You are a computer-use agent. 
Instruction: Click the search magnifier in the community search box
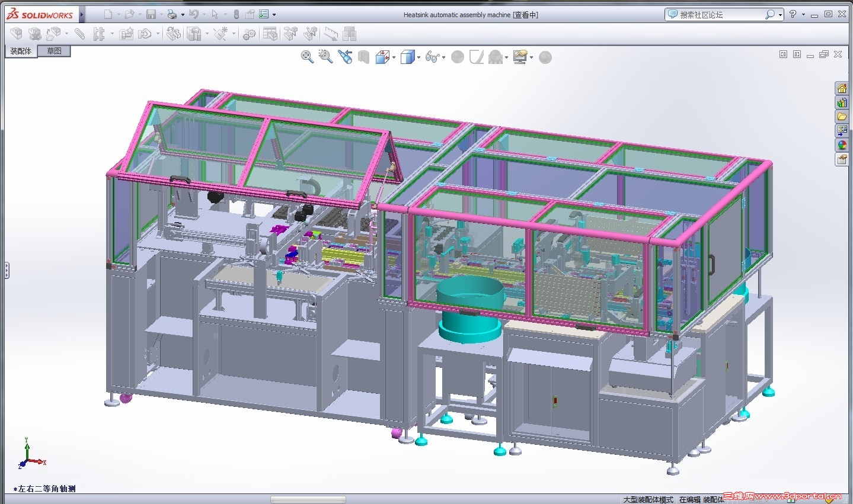(x=769, y=14)
